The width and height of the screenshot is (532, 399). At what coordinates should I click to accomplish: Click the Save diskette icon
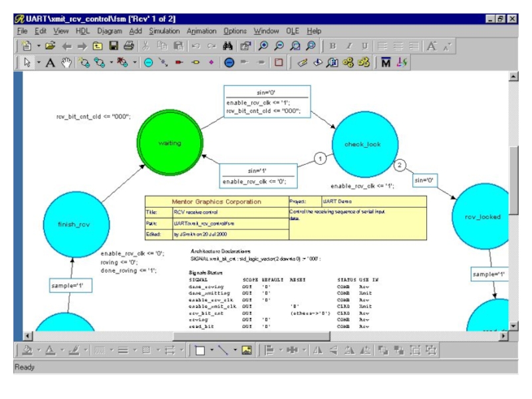(113, 47)
